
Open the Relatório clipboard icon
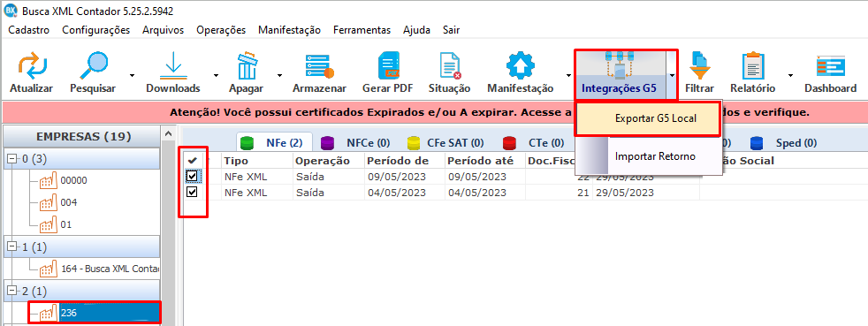pyautogui.click(x=753, y=65)
